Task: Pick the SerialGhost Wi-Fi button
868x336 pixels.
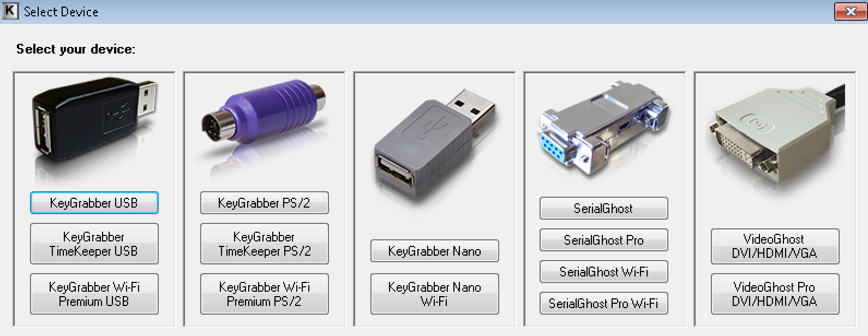Action: tap(604, 272)
